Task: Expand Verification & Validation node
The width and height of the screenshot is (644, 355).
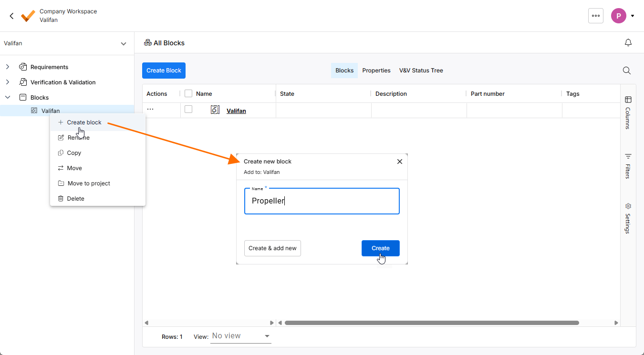Action: (x=8, y=82)
